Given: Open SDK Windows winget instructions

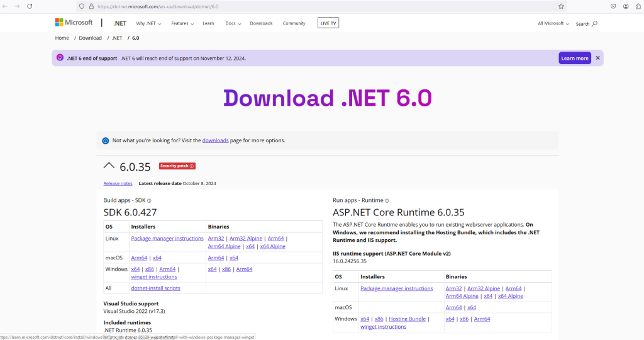Looking at the screenshot, I should click(x=154, y=276).
